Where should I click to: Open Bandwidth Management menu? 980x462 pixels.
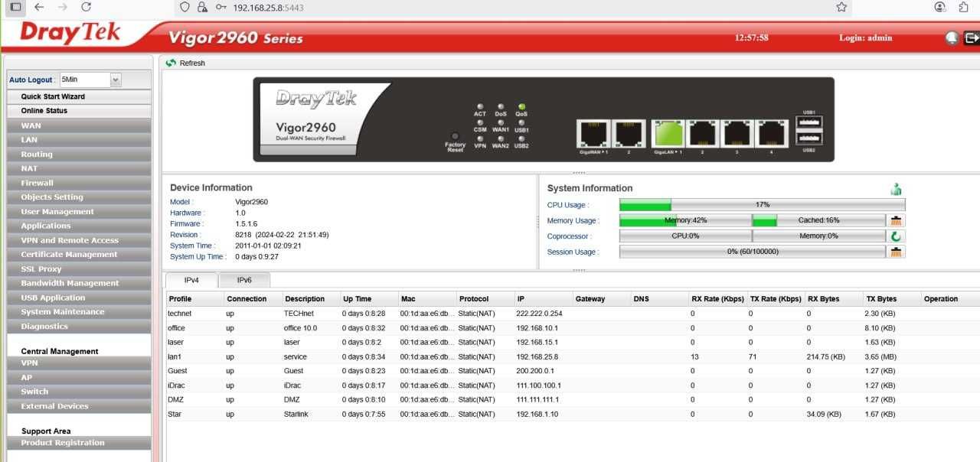coord(79,283)
